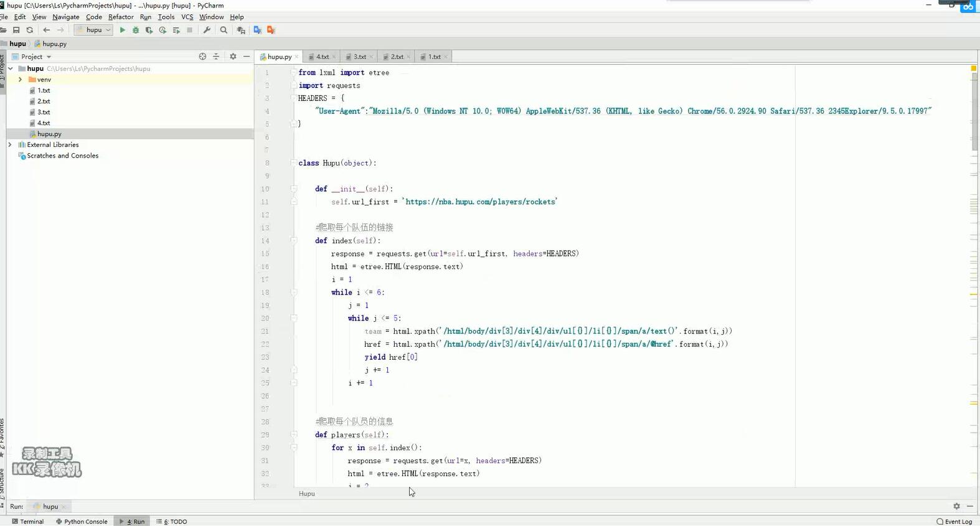Image resolution: width=980 pixels, height=526 pixels.
Task: Click hupu.py in the breadcrumb bar
Action: tap(50, 44)
